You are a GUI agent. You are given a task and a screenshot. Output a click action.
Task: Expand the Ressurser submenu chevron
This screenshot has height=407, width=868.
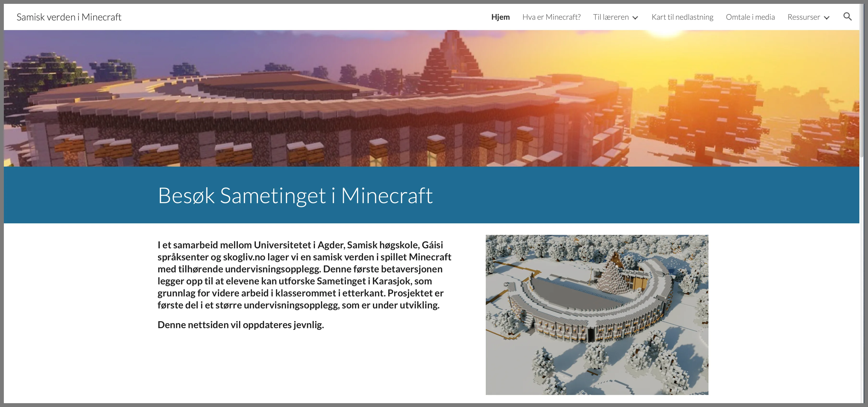click(826, 18)
